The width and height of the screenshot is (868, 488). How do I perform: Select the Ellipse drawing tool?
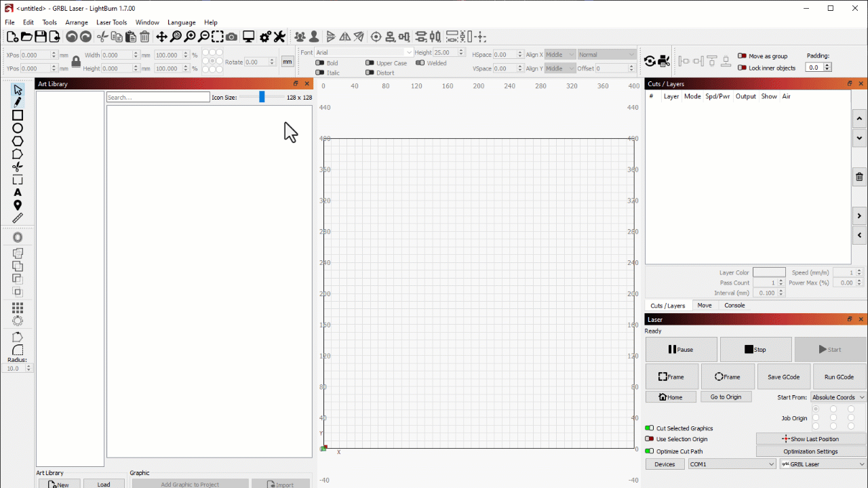[18, 128]
